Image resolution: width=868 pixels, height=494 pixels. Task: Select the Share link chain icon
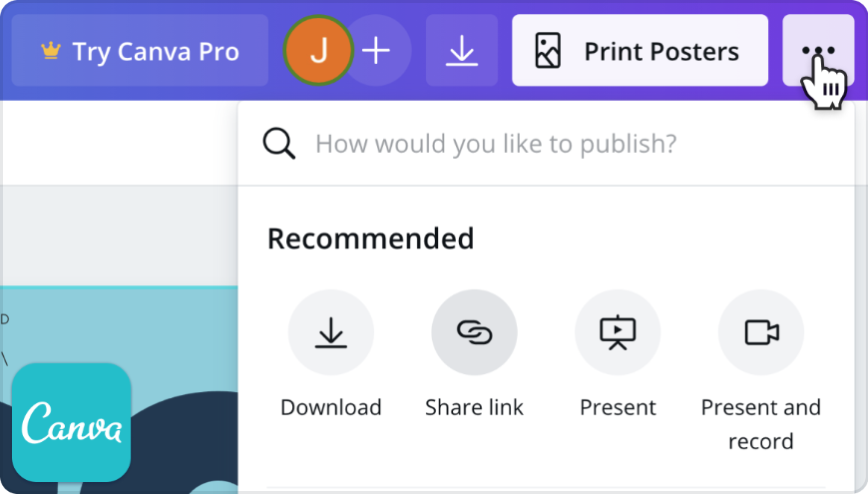[474, 332]
